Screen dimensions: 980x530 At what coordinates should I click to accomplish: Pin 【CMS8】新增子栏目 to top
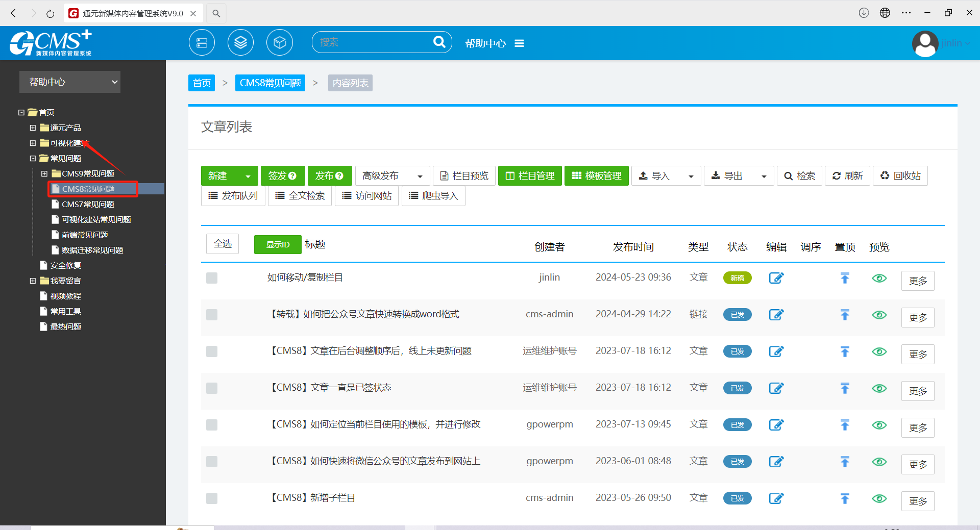(x=845, y=498)
